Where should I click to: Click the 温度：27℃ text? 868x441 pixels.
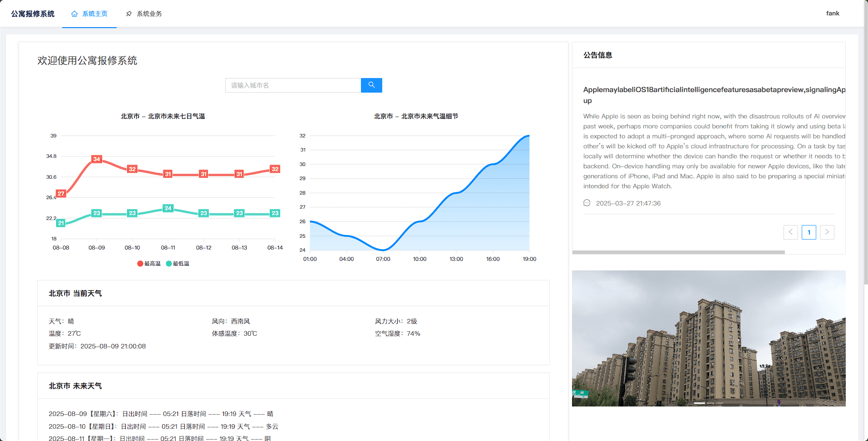[65, 333]
